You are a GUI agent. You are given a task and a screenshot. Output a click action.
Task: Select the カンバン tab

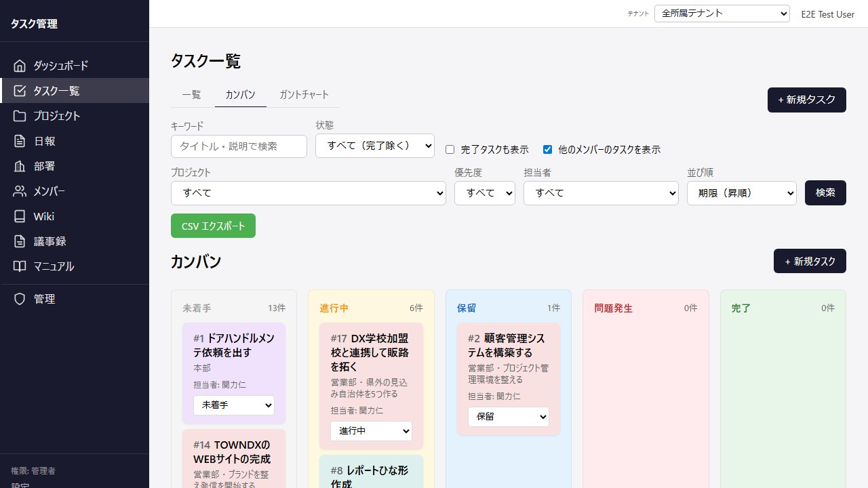click(240, 95)
